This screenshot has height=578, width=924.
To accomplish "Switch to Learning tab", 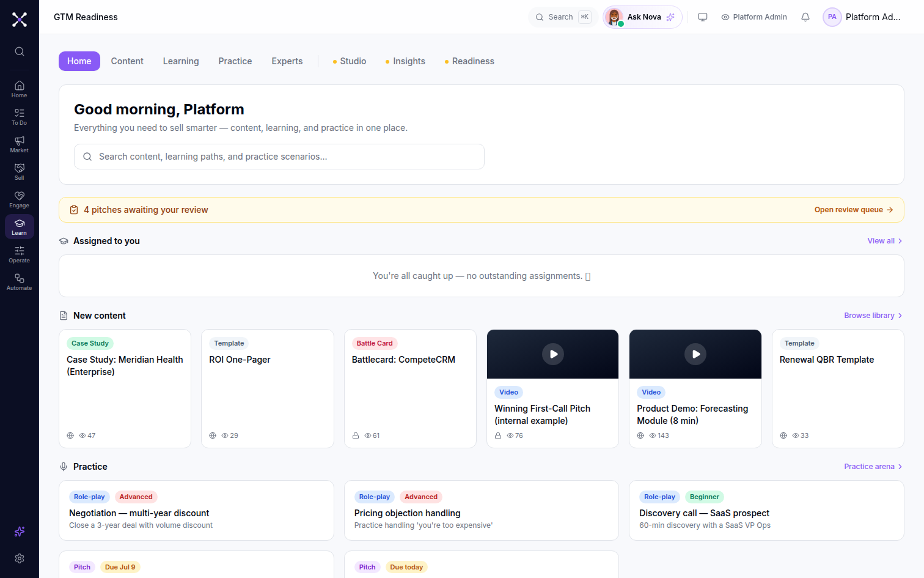I will point(181,61).
